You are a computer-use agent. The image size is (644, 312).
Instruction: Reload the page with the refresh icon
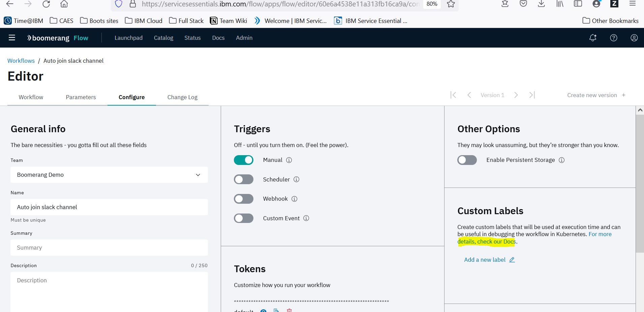pos(46,4)
